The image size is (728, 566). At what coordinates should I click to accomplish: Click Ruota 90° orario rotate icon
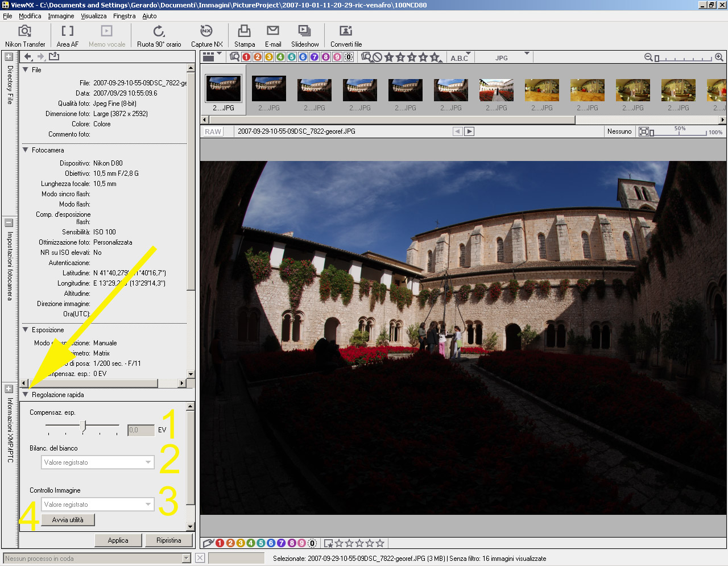(x=159, y=35)
